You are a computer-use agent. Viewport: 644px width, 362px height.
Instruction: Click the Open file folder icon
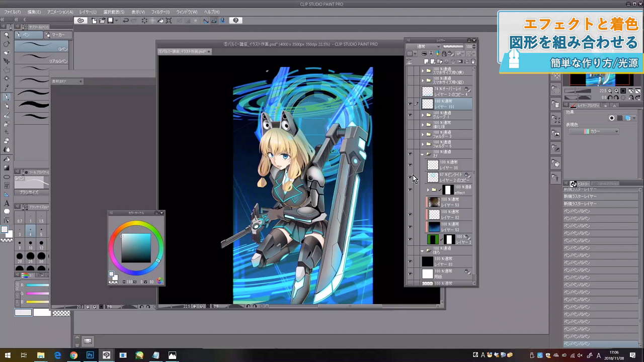tap(102, 21)
